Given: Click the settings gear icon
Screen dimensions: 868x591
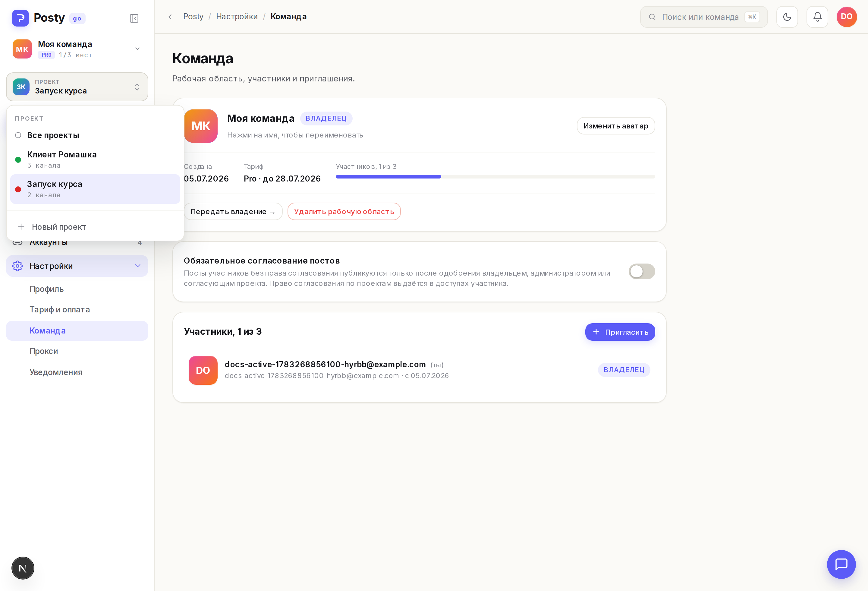Looking at the screenshot, I should tap(17, 266).
